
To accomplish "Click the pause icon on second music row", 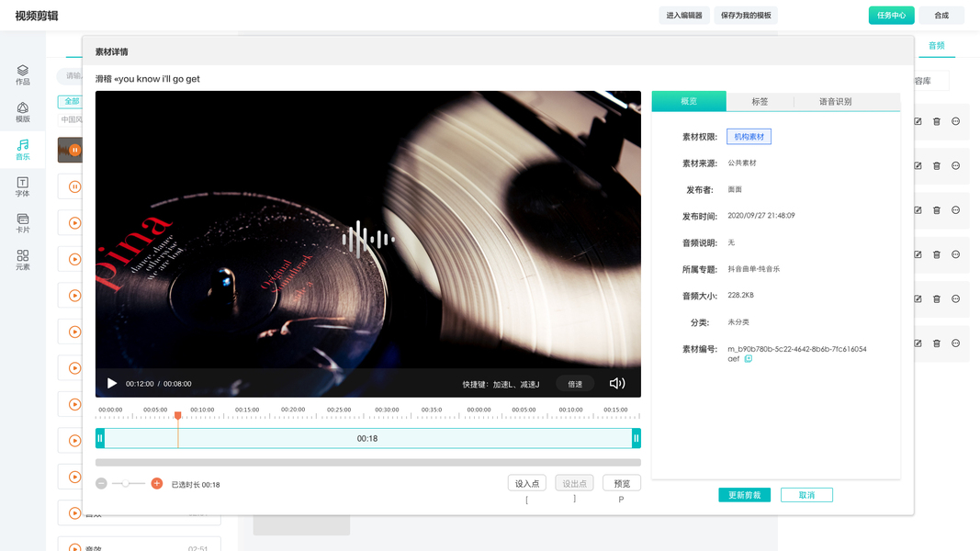I will (74, 186).
